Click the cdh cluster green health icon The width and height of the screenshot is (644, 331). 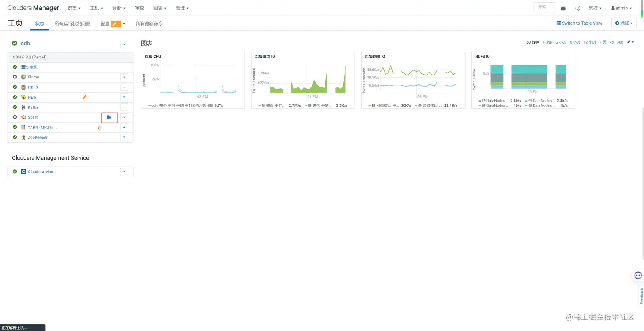14,43
